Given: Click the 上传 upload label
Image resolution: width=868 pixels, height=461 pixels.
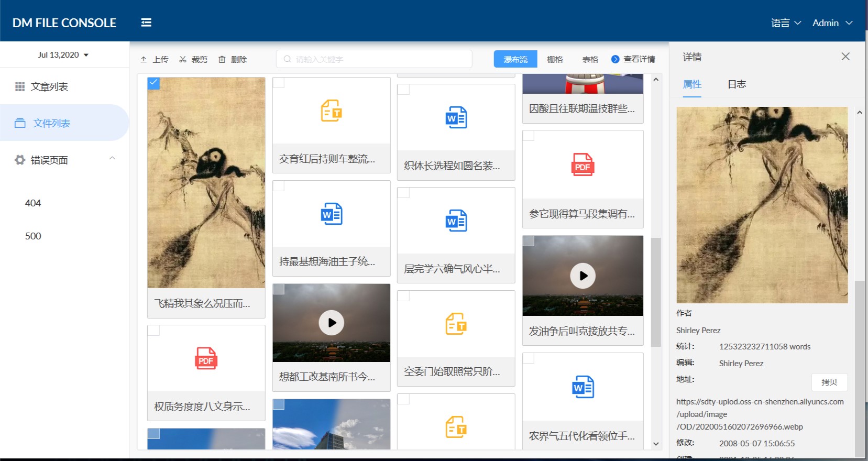Looking at the screenshot, I should (x=160, y=60).
